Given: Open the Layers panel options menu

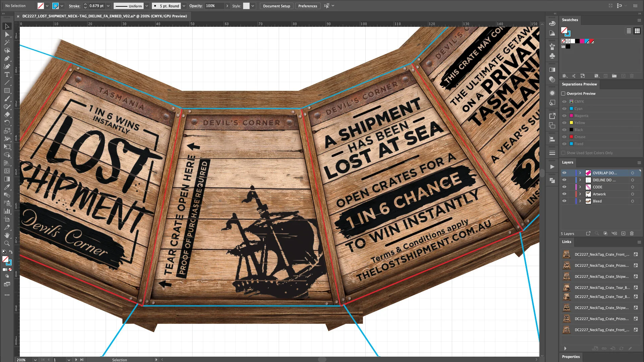Looking at the screenshot, I should coord(639,163).
